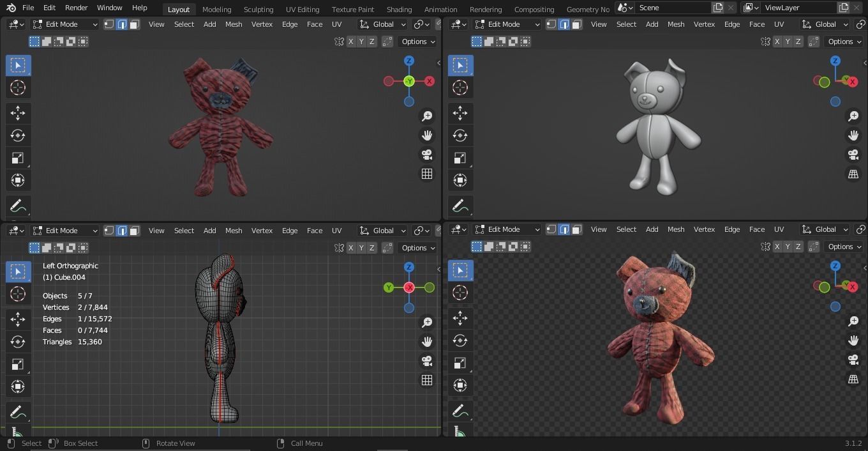Toggle camera view in the bottom-right viewport
Image resolution: width=868 pixels, height=451 pixels.
(853, 360)
